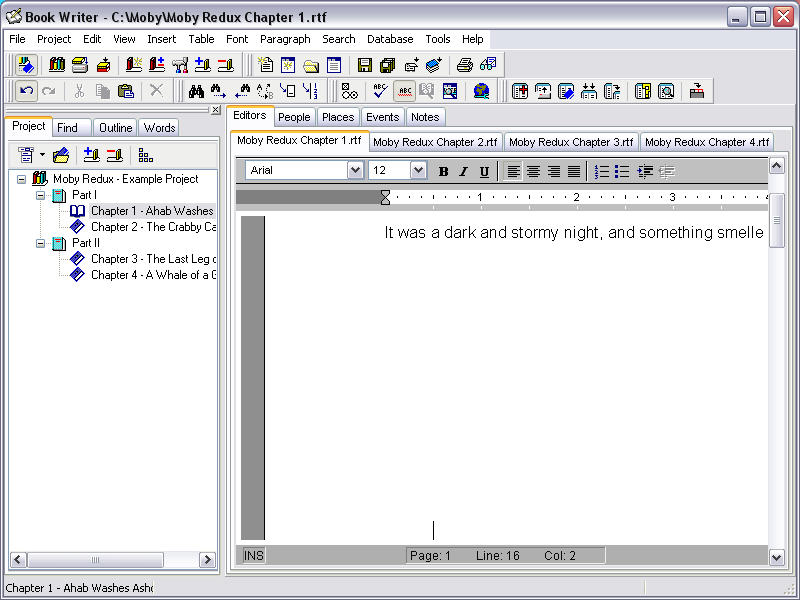Viewport: 800px width, 600px height.
Task: Toggle Underline formatting button
Action: [484, 171]
